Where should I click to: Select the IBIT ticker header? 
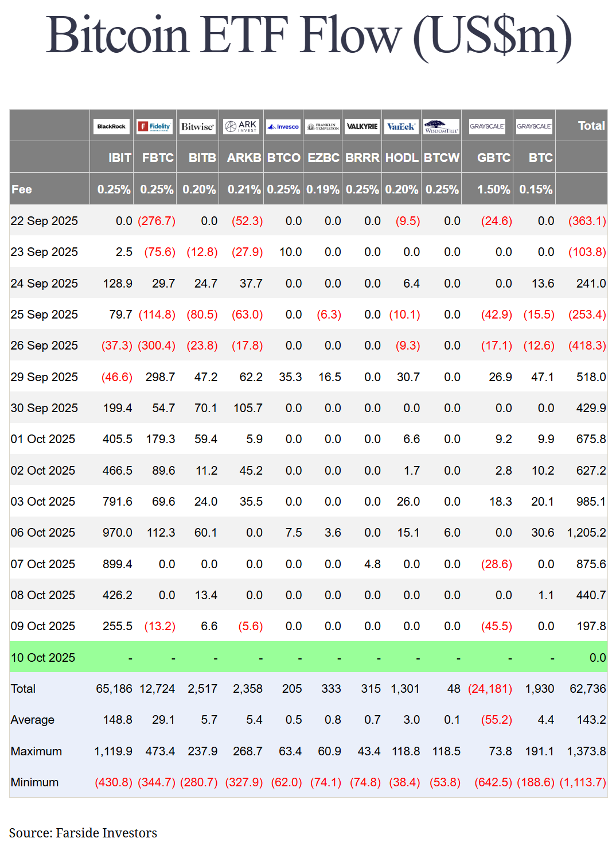point(120,158)
